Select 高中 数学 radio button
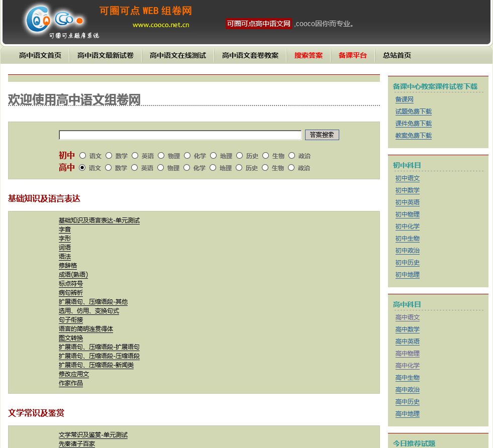 (108, 167)
